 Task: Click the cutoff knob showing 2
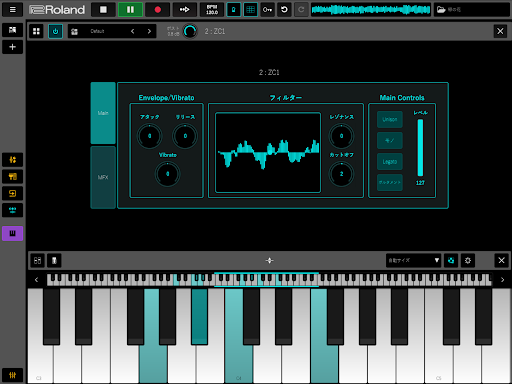coord(341,174)
